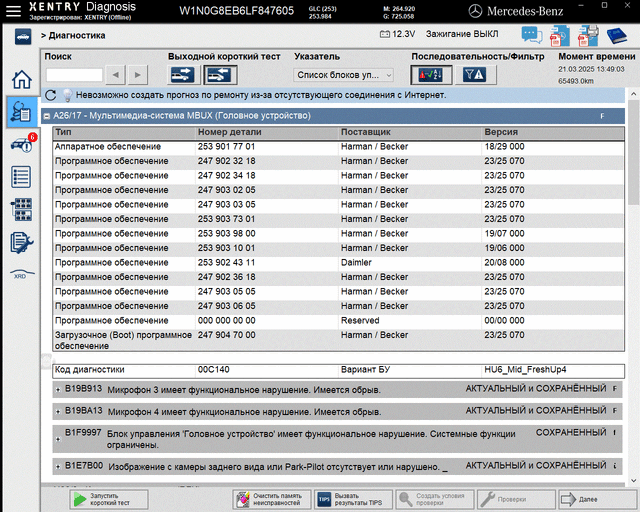Click the Reserved supplier cell
Screen dimensions: 640x512
(x=360, y=321)
